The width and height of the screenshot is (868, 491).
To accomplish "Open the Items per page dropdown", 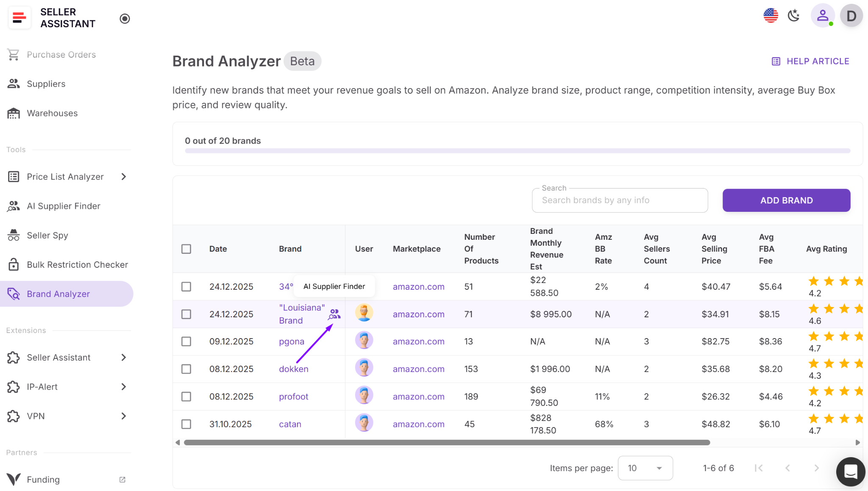I will click(645, 468).
